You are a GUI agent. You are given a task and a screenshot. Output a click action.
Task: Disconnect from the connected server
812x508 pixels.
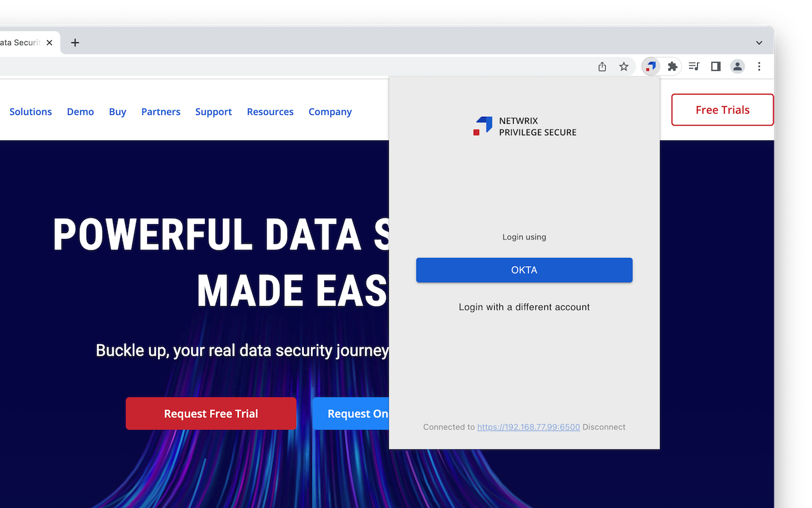(x=603, y=427)
